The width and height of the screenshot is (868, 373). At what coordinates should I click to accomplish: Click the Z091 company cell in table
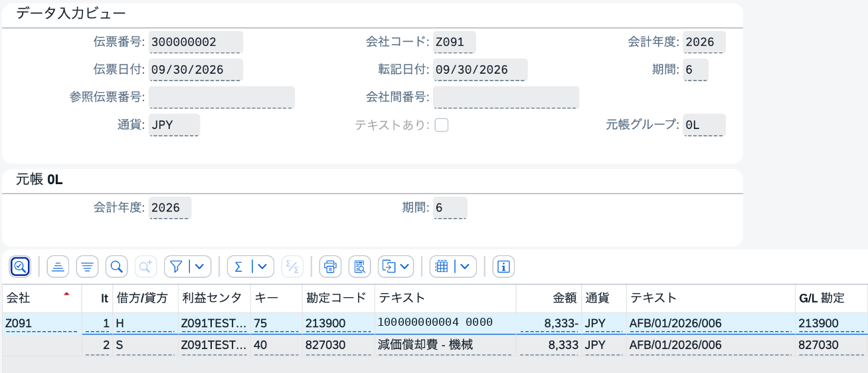point(41,323)
